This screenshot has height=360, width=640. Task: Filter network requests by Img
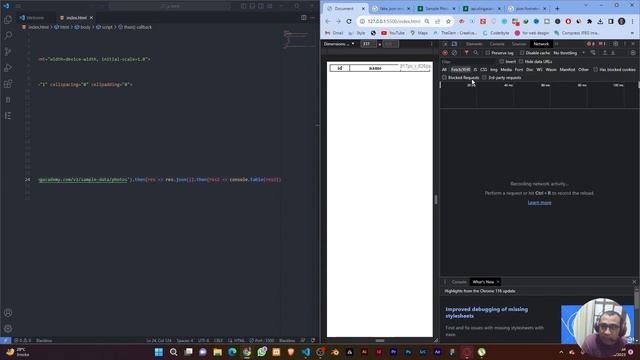coord(494,70)
